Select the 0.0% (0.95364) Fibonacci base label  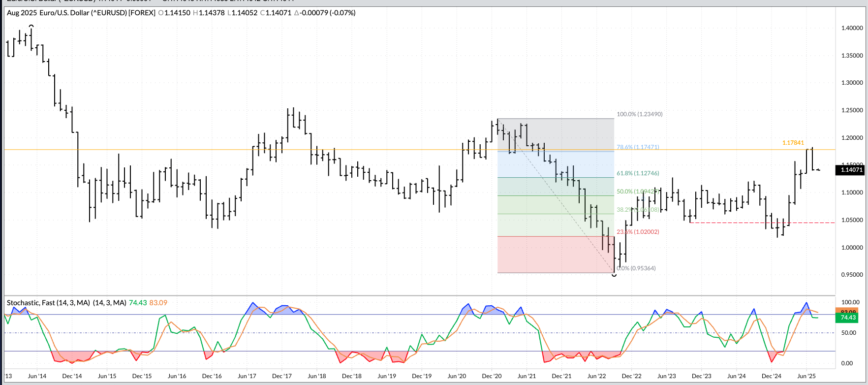coord(636,268)
